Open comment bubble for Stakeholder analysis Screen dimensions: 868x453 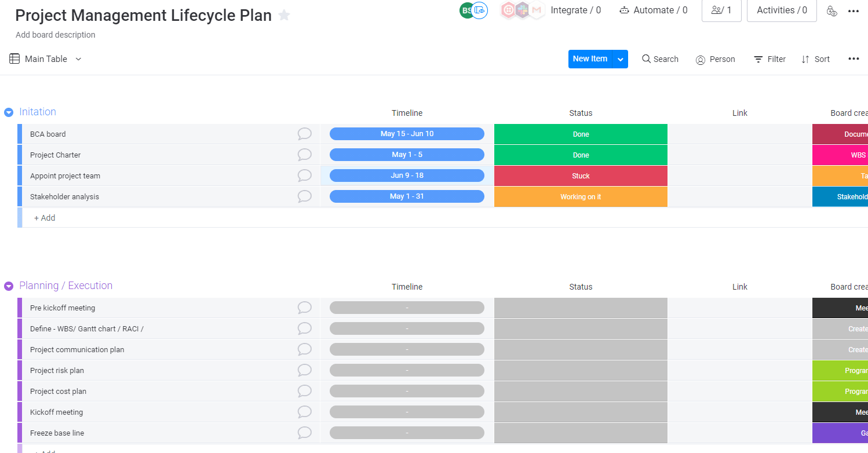coord(305,196)
